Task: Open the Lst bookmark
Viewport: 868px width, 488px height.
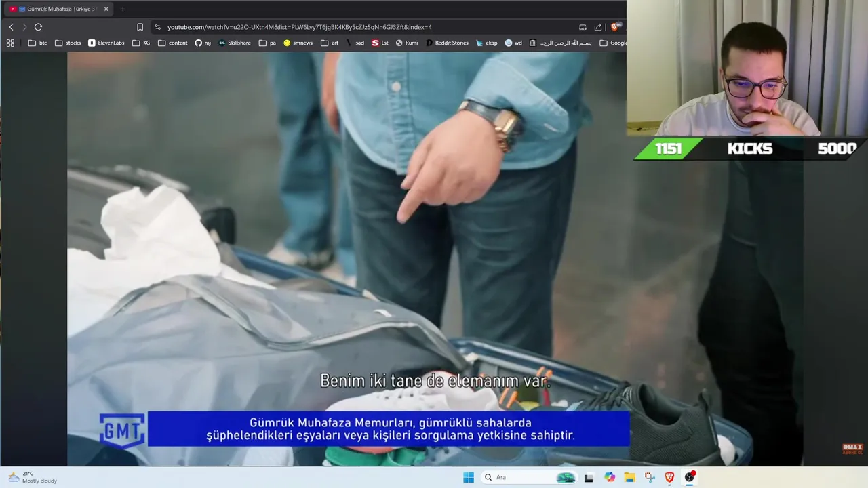Action: pos(380,43)
